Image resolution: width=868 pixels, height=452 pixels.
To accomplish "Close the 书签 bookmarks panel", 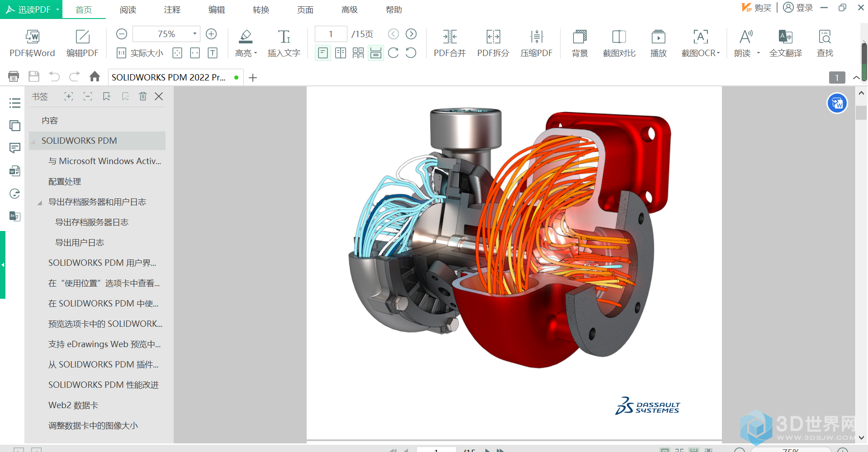I will 159,96.
